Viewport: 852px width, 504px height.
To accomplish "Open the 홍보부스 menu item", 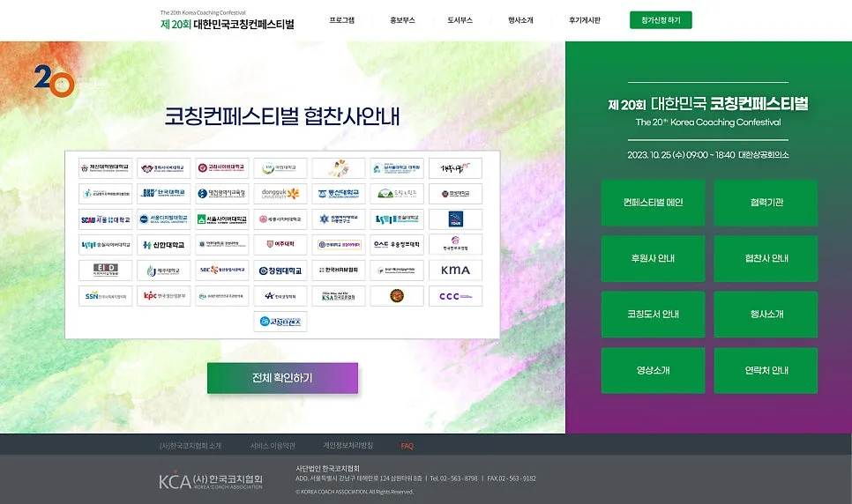I will pos(402,20).
